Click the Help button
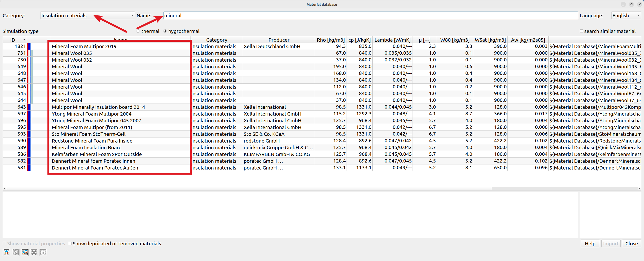The width and height of the screenshot is (644, 261). [x=590, y=243]
